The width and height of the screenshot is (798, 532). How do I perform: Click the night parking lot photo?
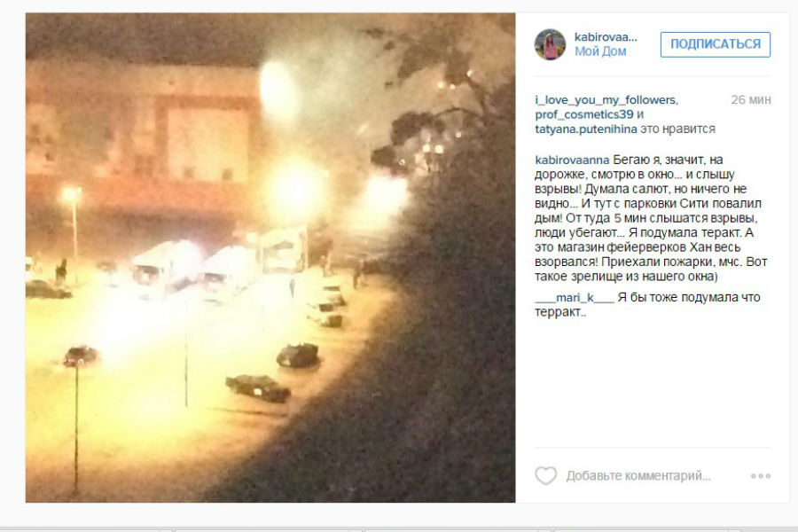click(270, 258)
